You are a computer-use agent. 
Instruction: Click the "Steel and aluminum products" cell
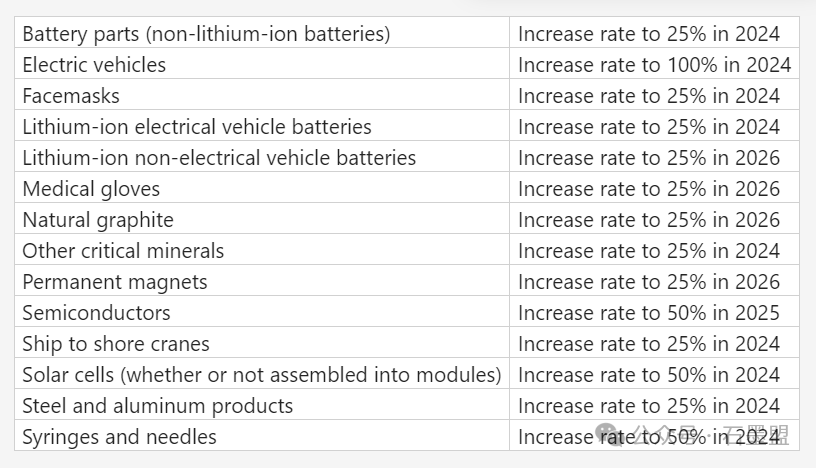click(158, 406)
